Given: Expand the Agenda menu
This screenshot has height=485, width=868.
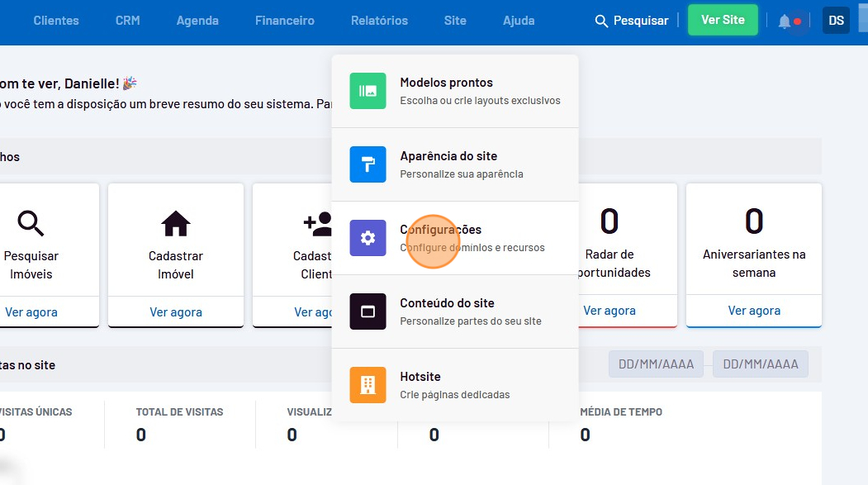Looking at the screenshot, I should [197, 21].
